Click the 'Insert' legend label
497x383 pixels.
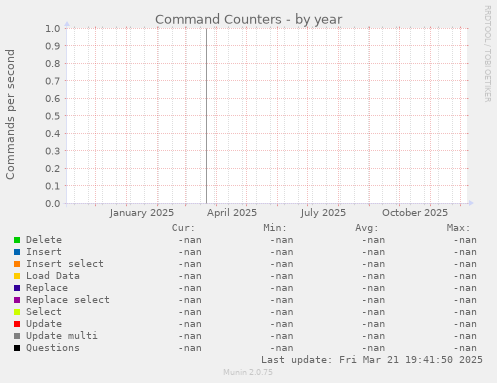tap(44, 252)
